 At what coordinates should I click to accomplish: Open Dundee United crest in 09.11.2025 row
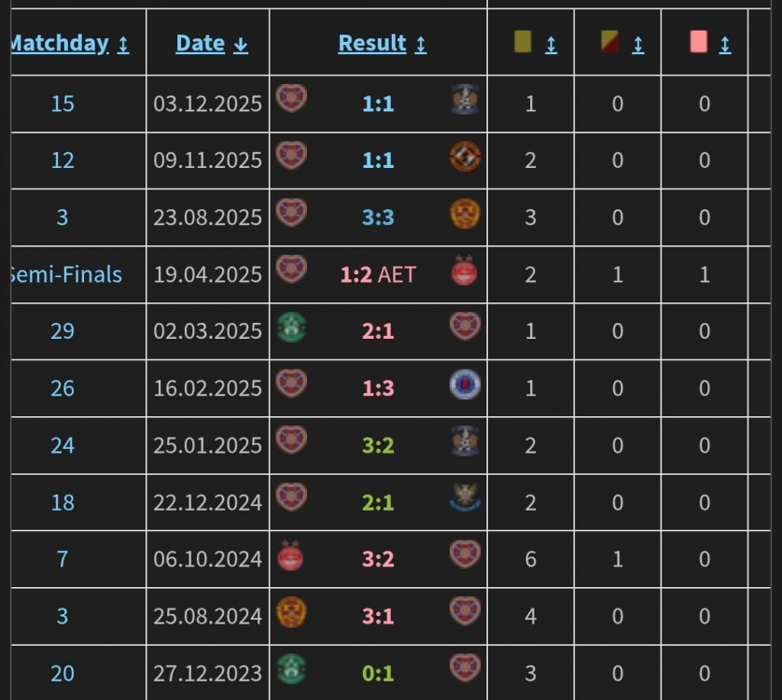point(465,157)
